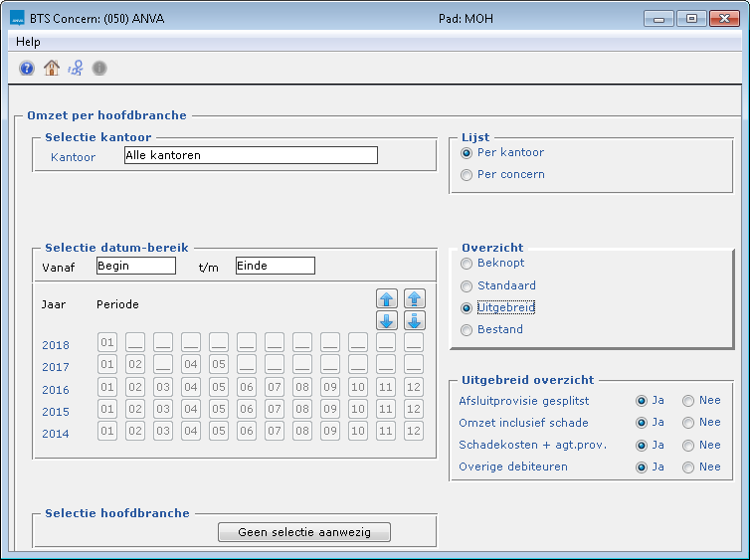Click the blue question mark help icon
The height and width of the screenshot is (560, 750).
27,69
